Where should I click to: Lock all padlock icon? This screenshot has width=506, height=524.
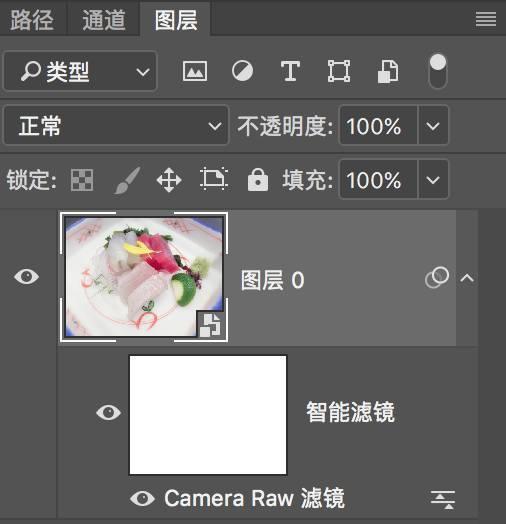(258, 179)
